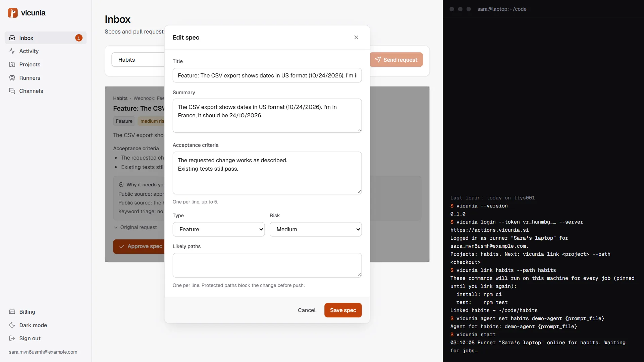Open the Runners section
The image size is (644, 362).
46,78
